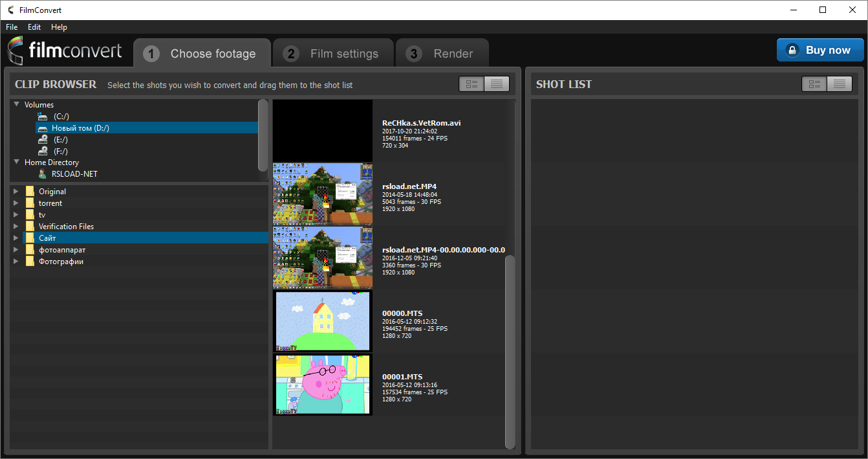Click the C: drive icon
Screen dimensions: 868x459
coord(43,117)
